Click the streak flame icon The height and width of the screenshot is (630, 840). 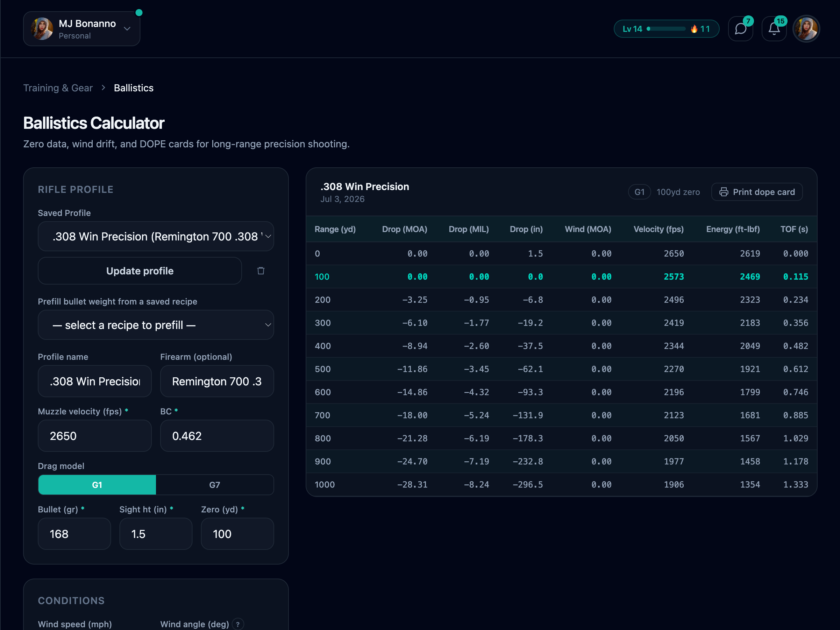pyautogui.click(x=694, y=29)
